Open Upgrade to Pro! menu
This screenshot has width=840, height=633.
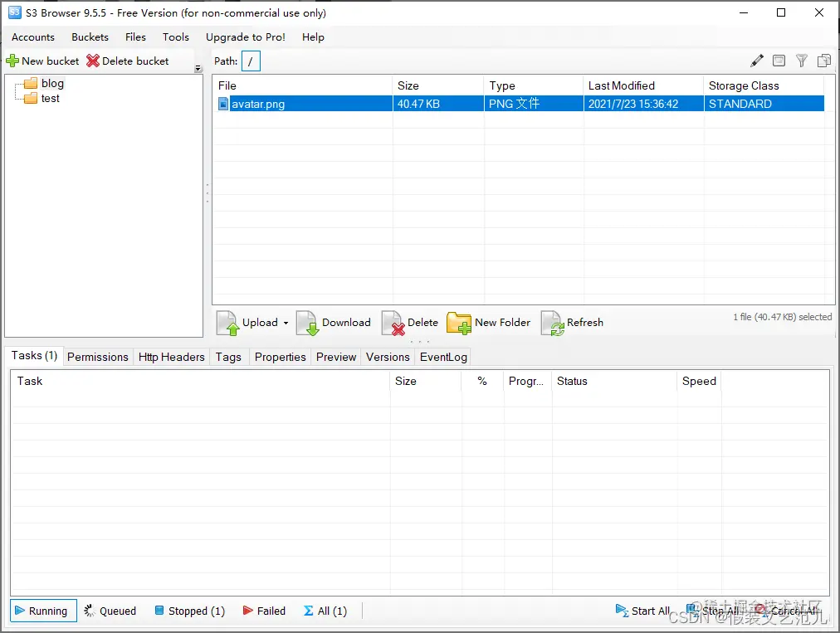point(246,37)
